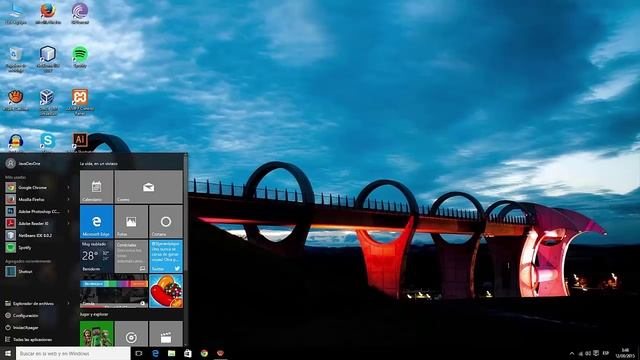Open Mozilla Firefox desktop shortcut
This screenshot has height=360, width=640.
(48, 13)
